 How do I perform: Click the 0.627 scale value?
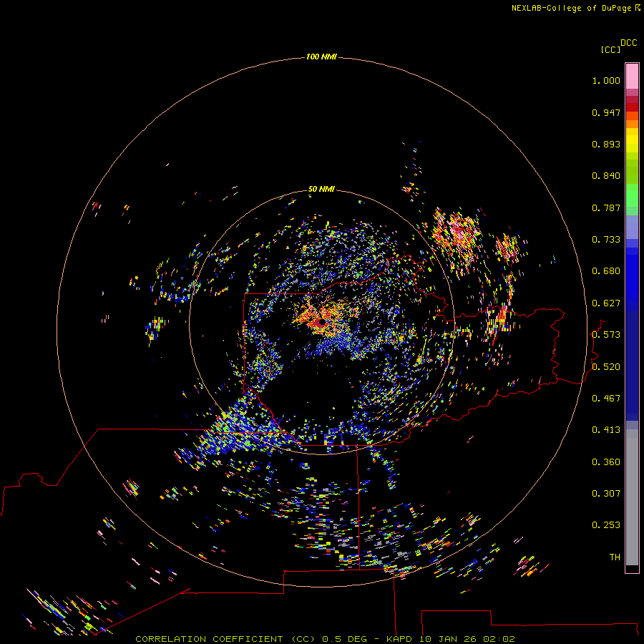[606, 303]
